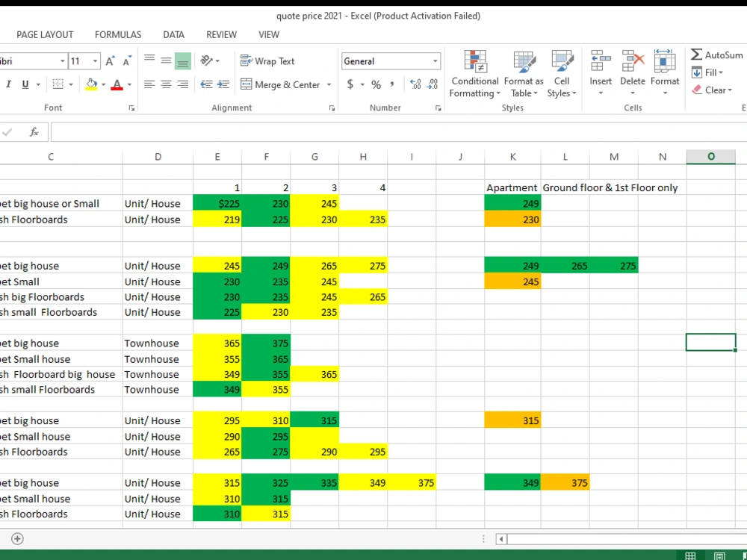
Task: Decrease font size with the smaller A icon
Action: pos(127,61)
